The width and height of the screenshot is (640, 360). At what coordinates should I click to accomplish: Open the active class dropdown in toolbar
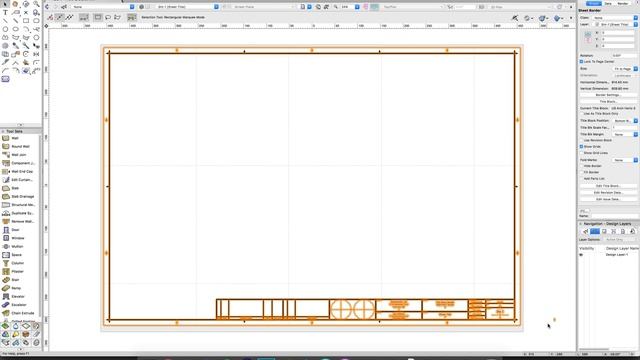click(x=103, y=7)
